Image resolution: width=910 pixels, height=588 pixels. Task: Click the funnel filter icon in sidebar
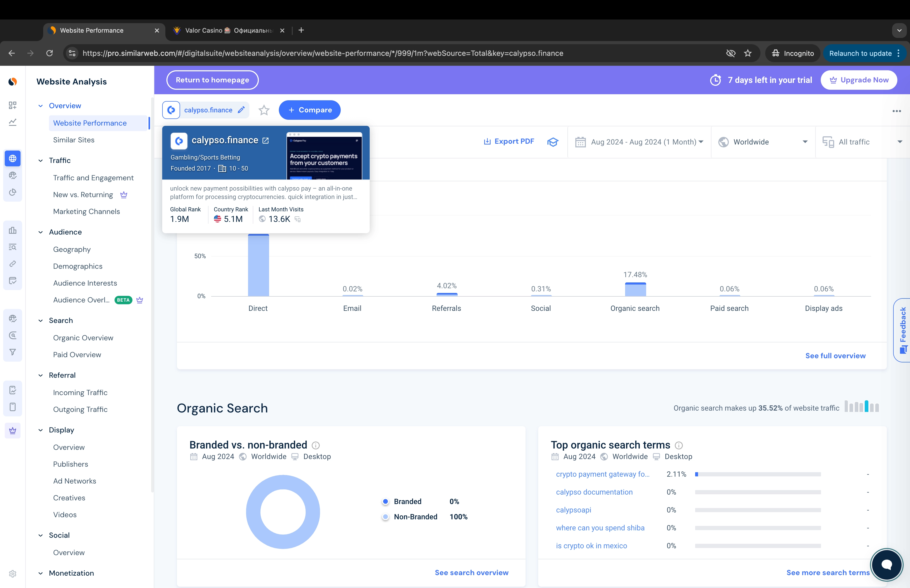(x=13, y=352)
